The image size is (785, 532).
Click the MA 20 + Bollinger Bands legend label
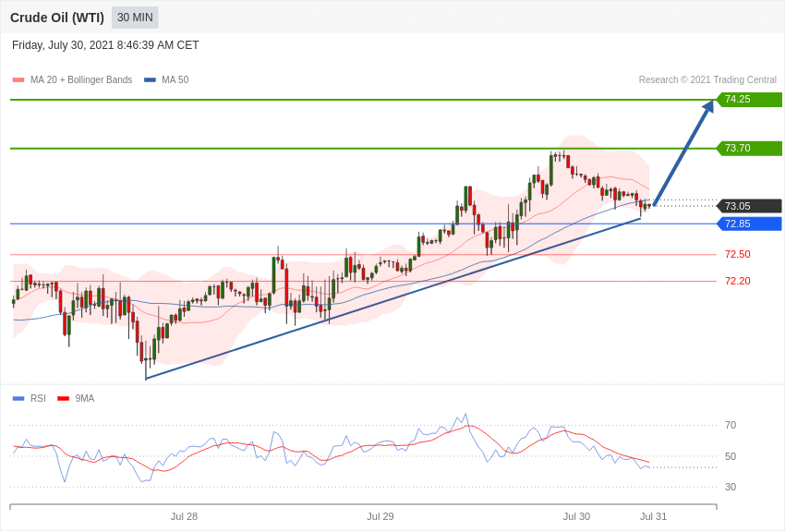(81, 80)
